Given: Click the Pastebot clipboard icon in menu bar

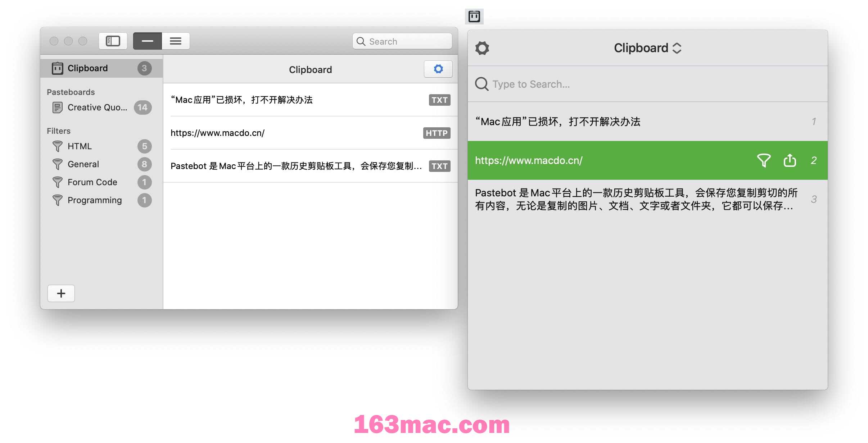Looking at the screenshot, I should [474, 15].
